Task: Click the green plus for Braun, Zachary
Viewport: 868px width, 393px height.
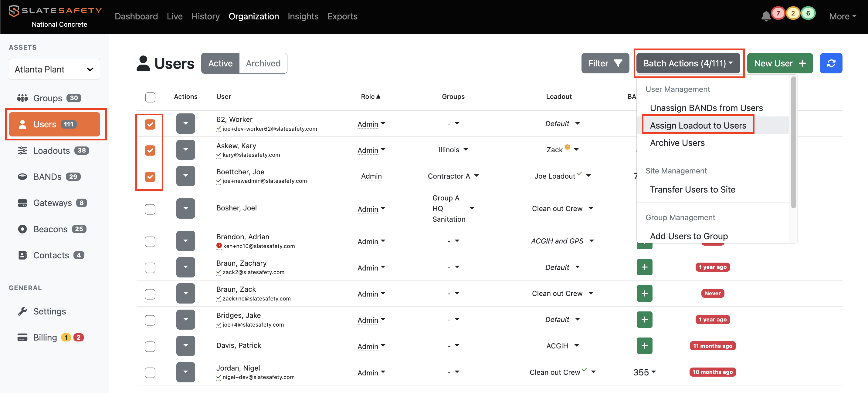Action: tap(644, 267)
